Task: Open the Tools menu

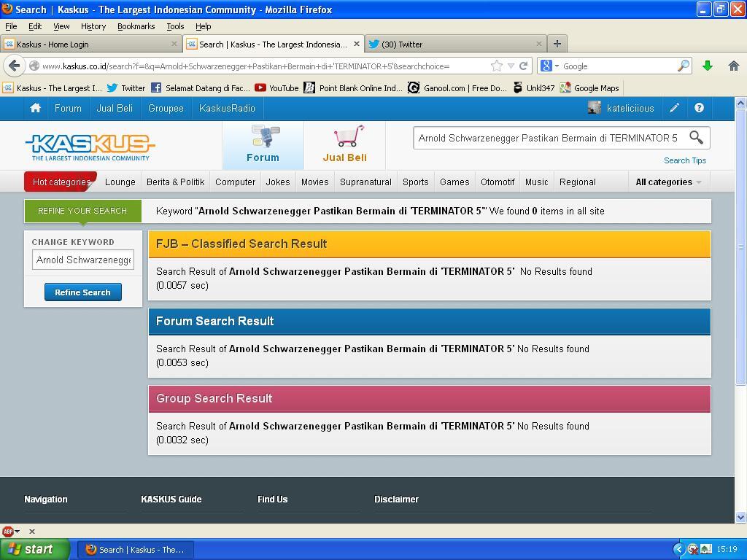Action: (175, 26)
